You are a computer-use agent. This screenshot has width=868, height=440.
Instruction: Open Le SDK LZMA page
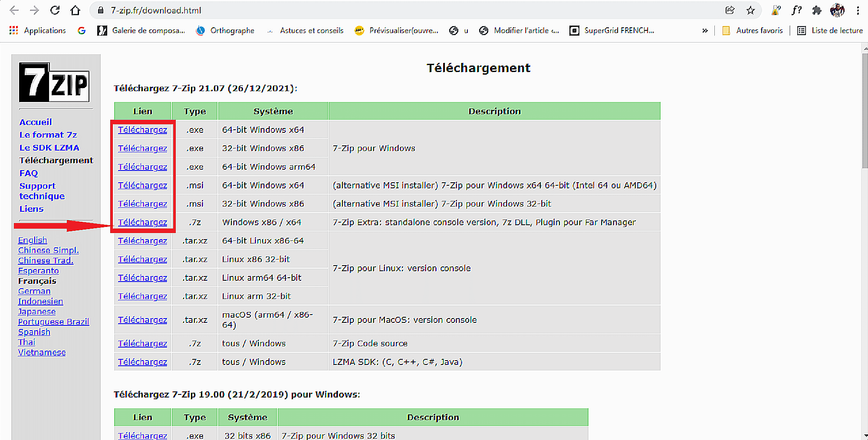pos(49,148)
